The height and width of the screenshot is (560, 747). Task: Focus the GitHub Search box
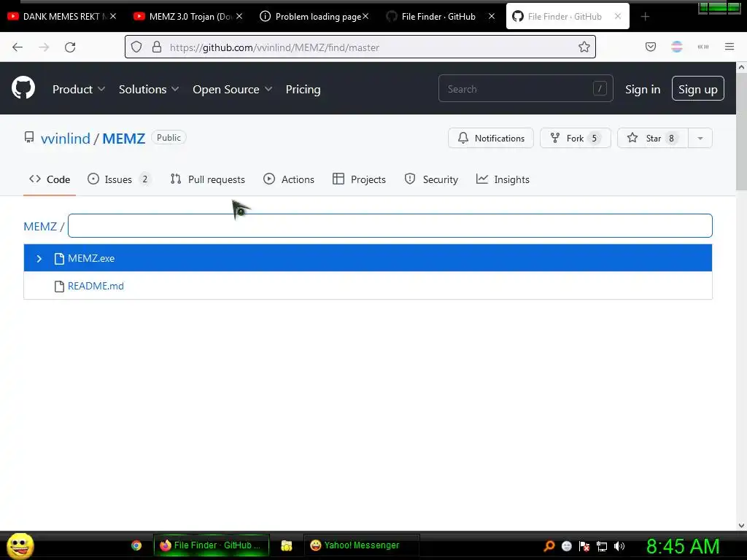pos(525,88)
